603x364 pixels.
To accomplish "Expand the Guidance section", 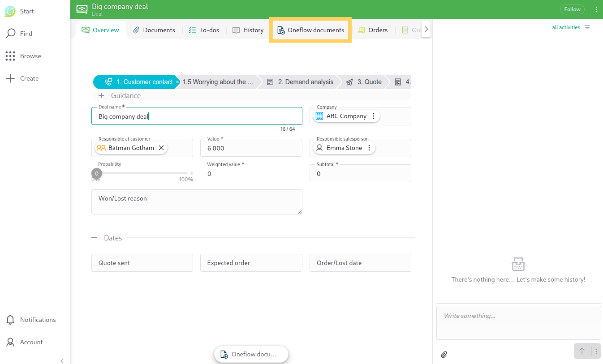I will (101, 95).
